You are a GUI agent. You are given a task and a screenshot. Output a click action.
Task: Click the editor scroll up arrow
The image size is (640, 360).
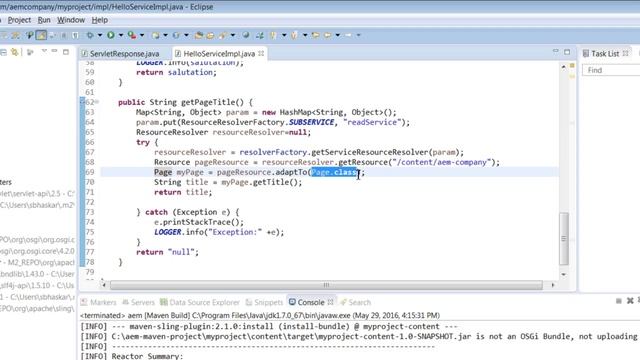pyautogui.click(x=564, y=67)
